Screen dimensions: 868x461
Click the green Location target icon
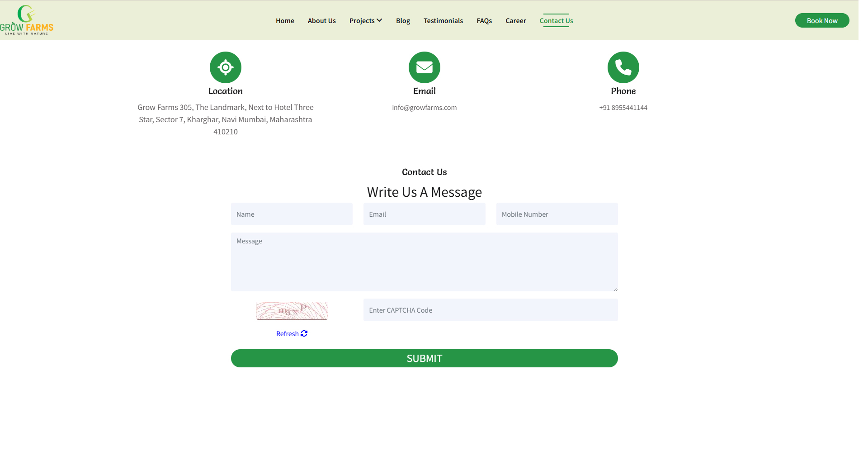tap(226, 67)
